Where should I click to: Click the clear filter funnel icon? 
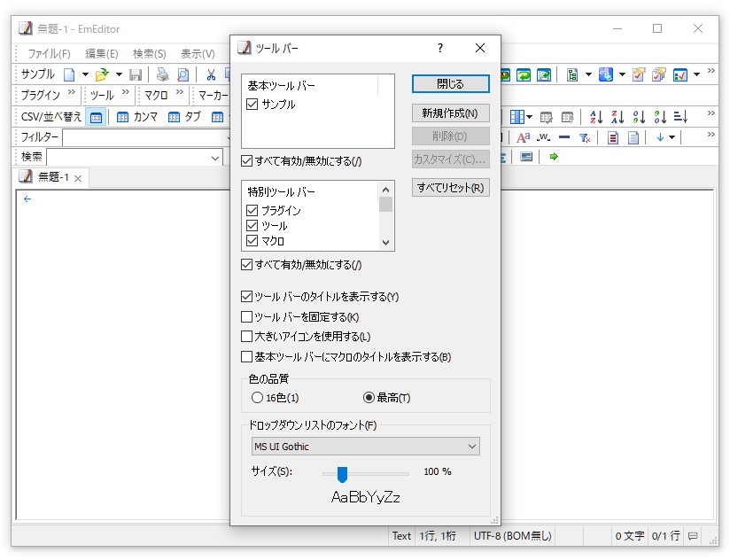tap(585, 137)
